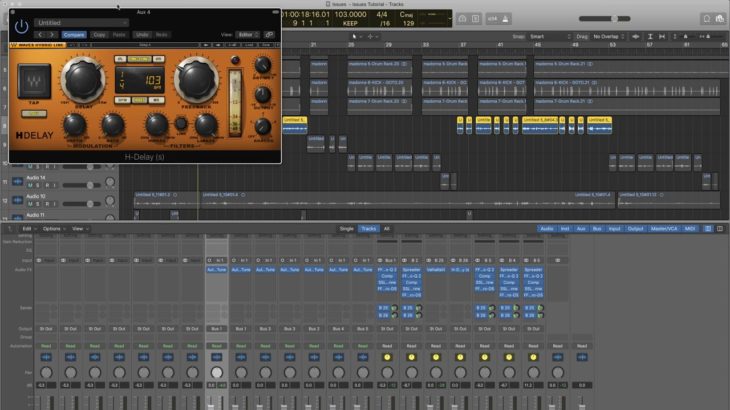The image size is (730, 410).
Task: Toggle the LoFi button between filter knobs
Action: tap(181, 123)
